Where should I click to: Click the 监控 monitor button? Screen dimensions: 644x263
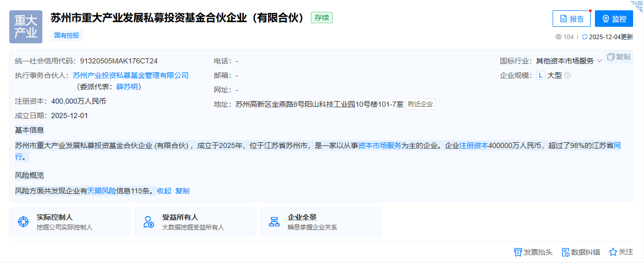click(614, 19)
